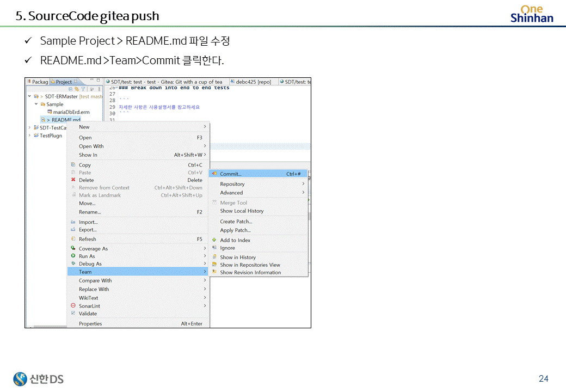The image size is (566, 392).
Task: Click the Show Revision Information icon
Action: click(214, 272)
